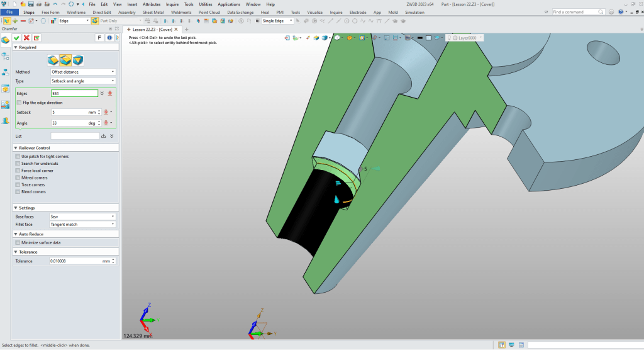Click the F button in Chamfer panel

(x=99, y=38)
